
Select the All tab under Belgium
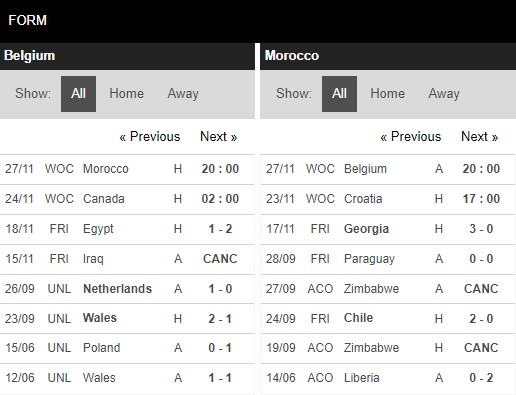[x=78, y=94]
